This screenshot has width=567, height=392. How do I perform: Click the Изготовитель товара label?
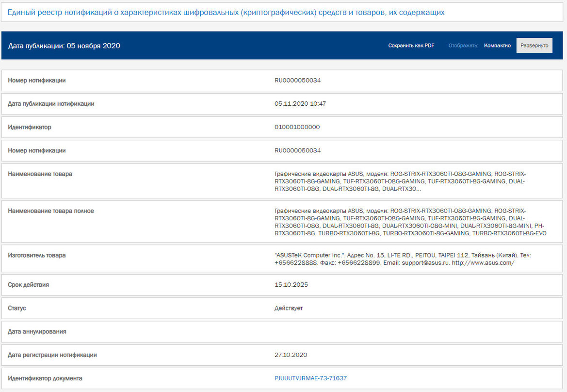click(x=37, y=255)
